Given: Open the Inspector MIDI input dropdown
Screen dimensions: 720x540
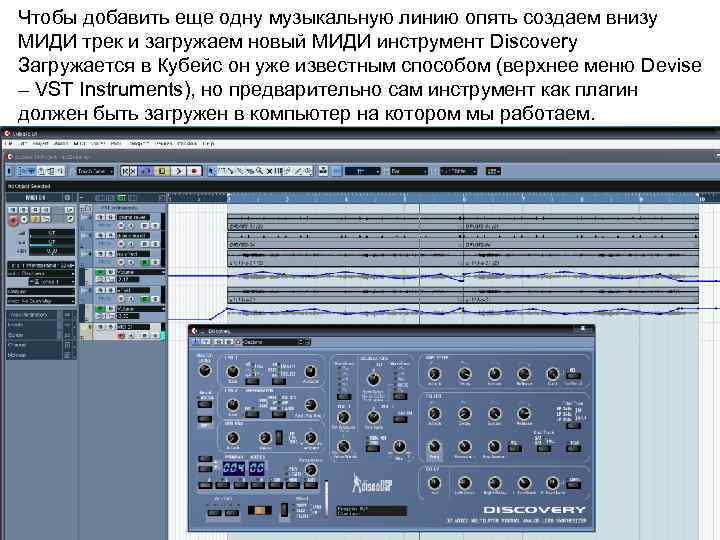Looking at the screenshot, I should coord(41,265).
